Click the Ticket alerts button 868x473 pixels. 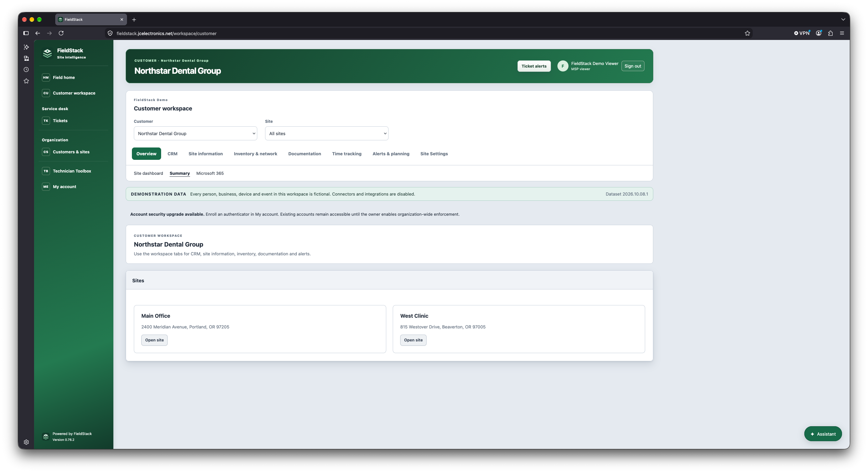pyautogui.click(x=534, y=66)
